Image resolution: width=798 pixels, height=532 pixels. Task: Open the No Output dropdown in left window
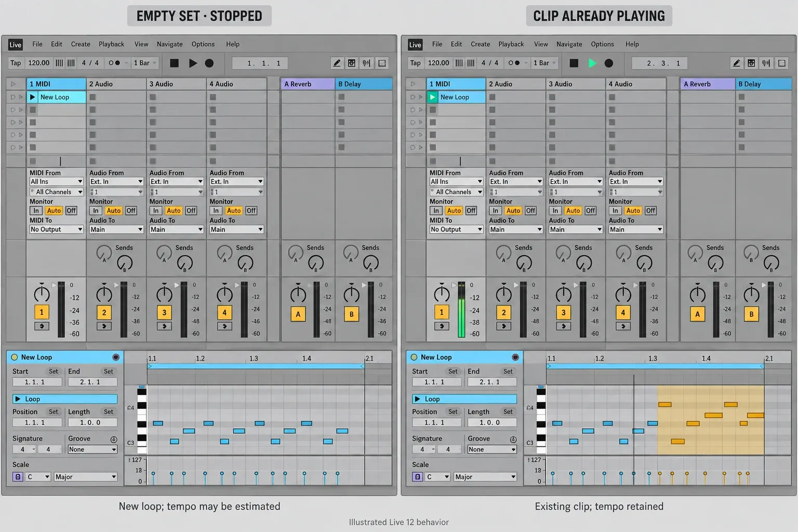click(x=56, y=229)
